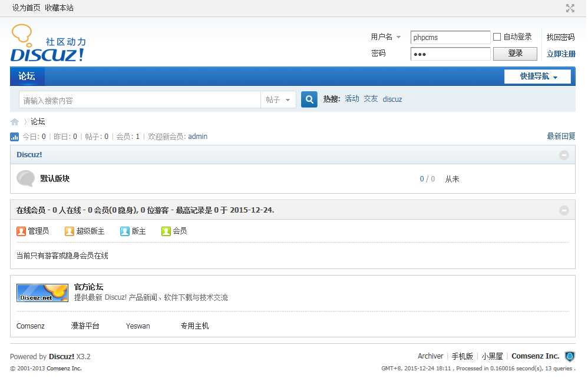Open 找回密码 link
Viewport: 588px width, 378px height.
560,37
